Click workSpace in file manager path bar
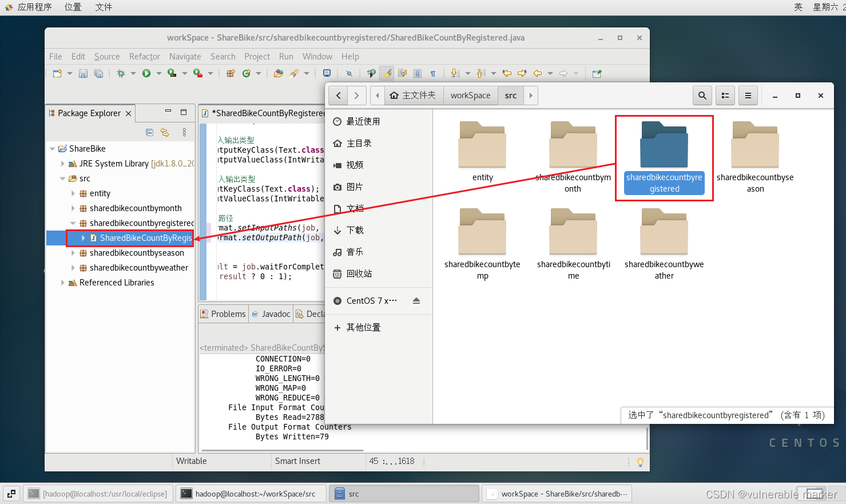The image size is (846, 504). pyautogui.click(x=470, y=96)
